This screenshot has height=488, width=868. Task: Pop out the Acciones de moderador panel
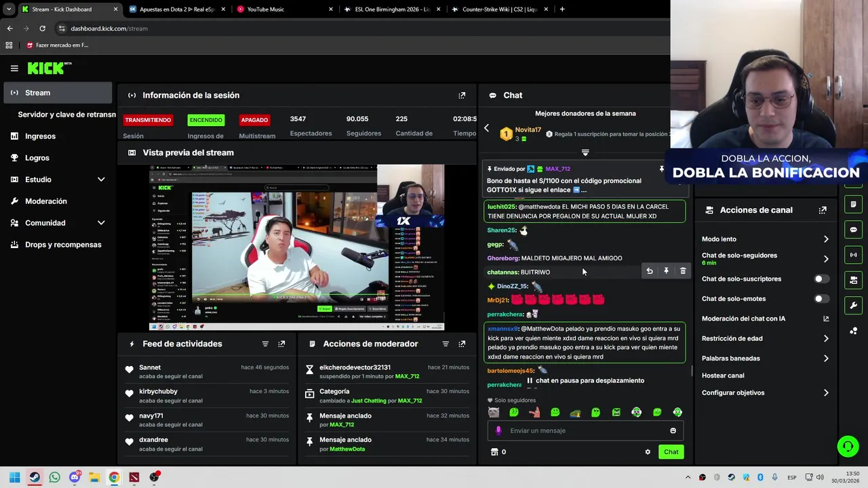(462, 344)
